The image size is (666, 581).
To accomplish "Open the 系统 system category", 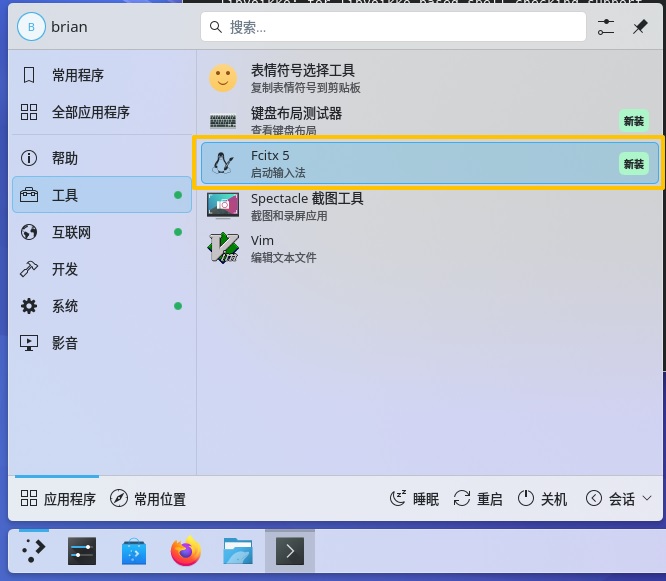I will [102, 306].
